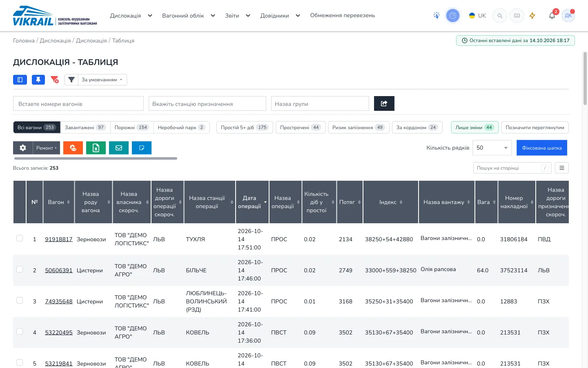Open the 'За умовчанням' filter dropdown
This screenshot has width=588, height=368.
[102, 80]
